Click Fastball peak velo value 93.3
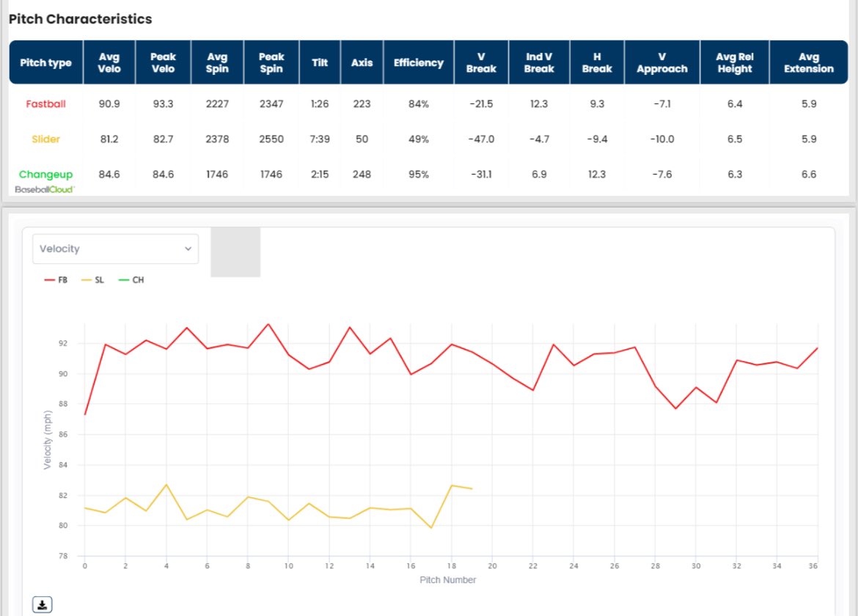The height and width of the screenshot is (616, 858). [x=163, y=104]
